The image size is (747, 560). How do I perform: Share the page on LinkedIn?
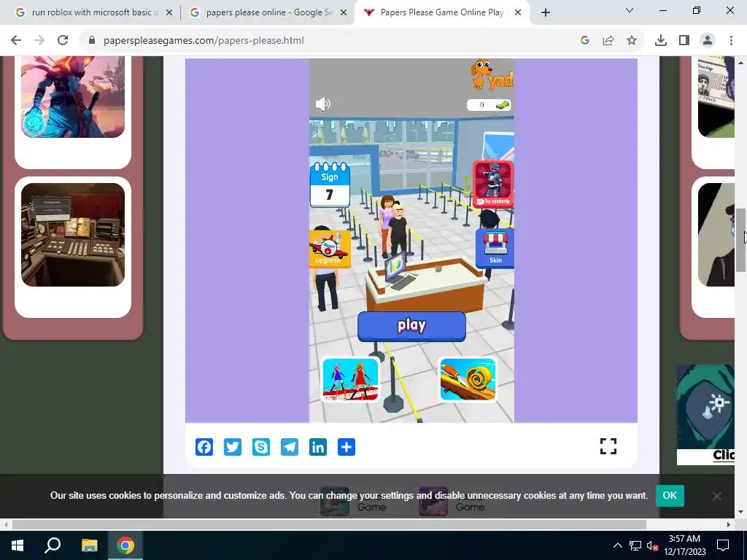tap(318, 447)
